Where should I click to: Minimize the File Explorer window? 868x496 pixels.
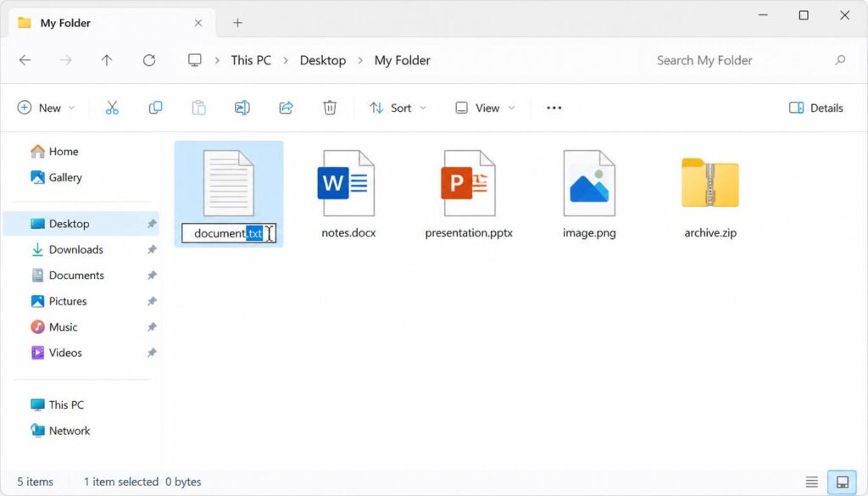tap(763, 15)
